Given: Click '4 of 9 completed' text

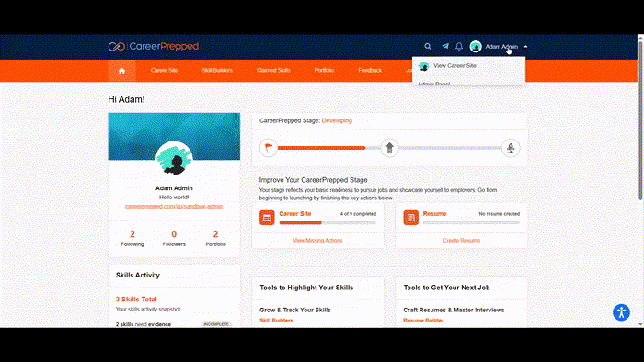Looking at the screenshot, I should pyautogui.click(x=358, y=214).
